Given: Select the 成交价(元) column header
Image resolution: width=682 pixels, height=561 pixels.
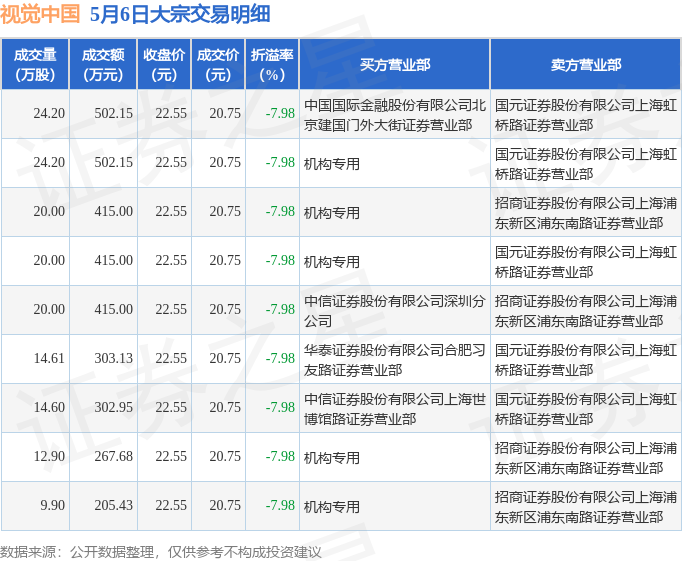Looking at the screenshot, I should point(218,64).
